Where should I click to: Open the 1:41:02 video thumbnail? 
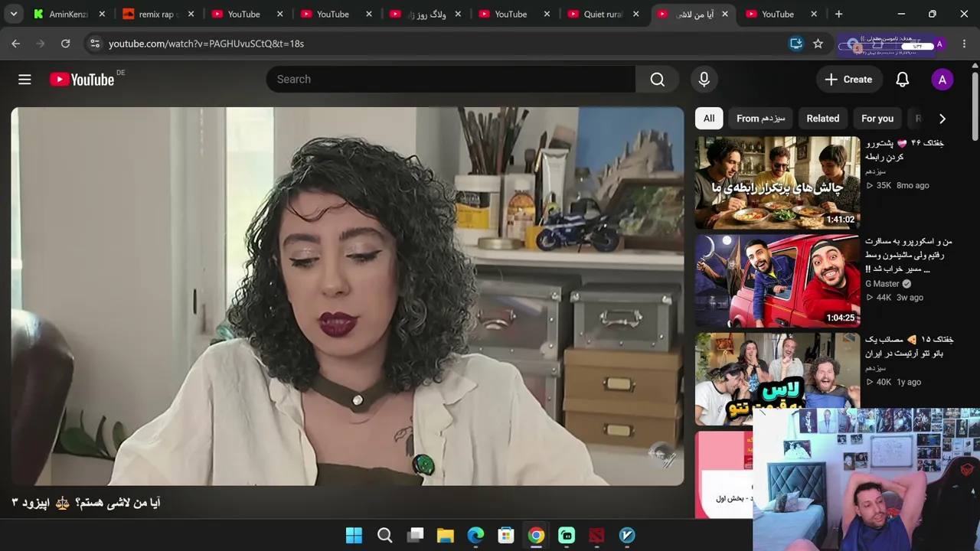pyautogui.click(x=778, y=183)
